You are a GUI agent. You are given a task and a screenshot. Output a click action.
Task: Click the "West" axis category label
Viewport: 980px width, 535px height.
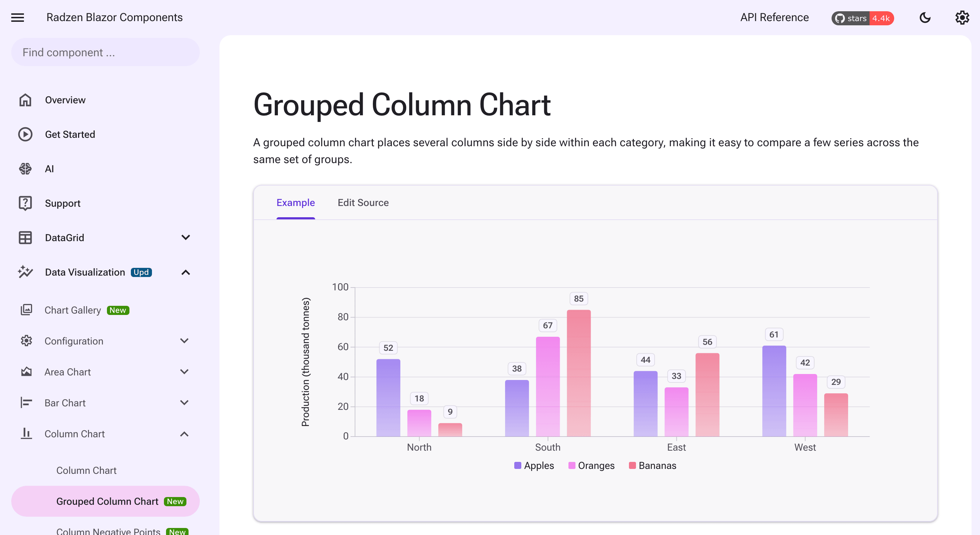(x=804, y=447)
